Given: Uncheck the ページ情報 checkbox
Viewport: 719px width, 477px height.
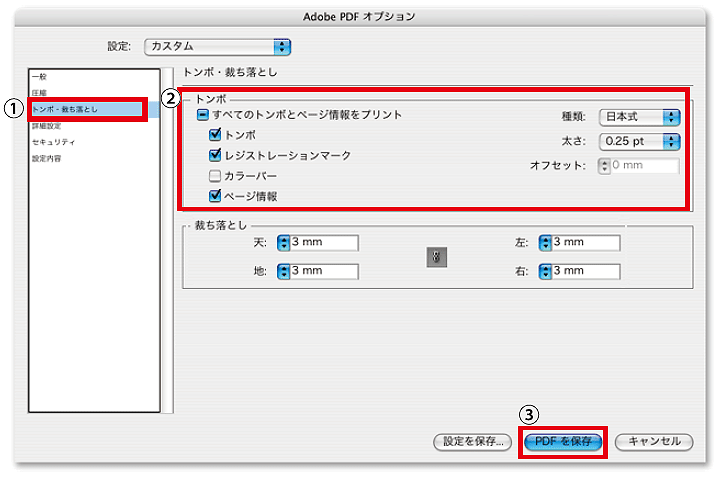Looking at the screenshot, I should pyautogui.click(x=215, y=196).
